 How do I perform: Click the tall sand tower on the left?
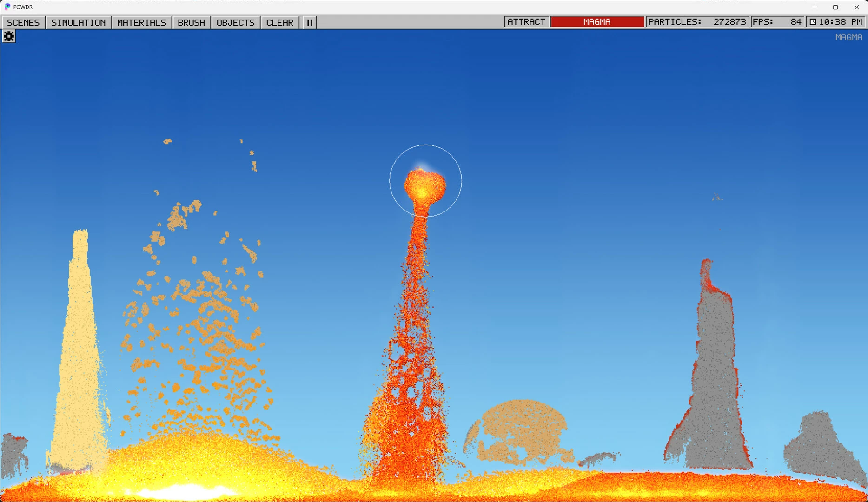point(78,349)
